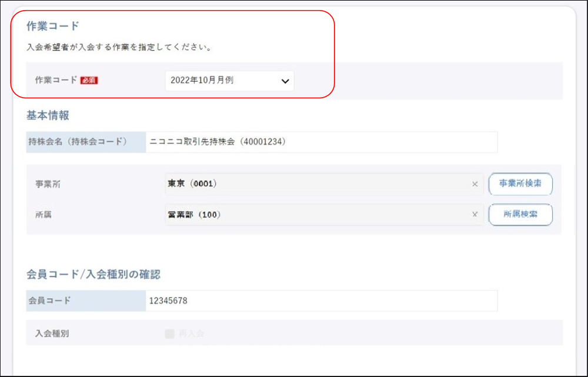Select the 所属 field showing 営業部（100）
The image size is (588, 377).
pyautogui.click(x=318, y=215)
